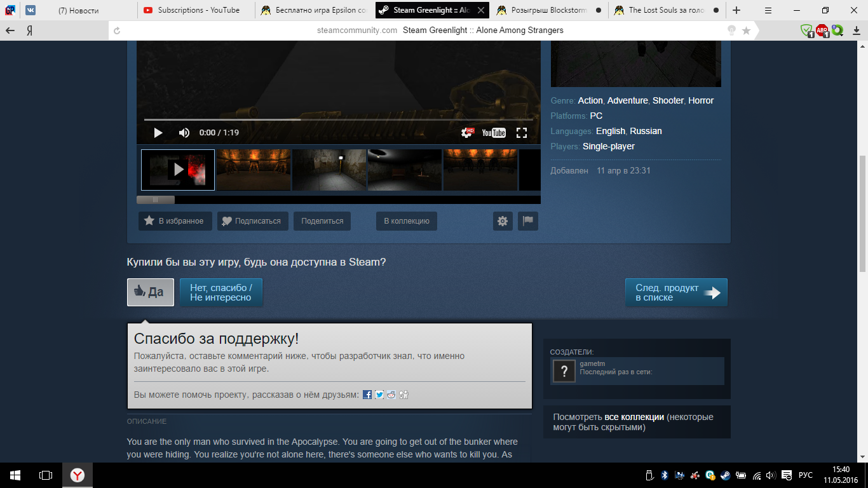
Task: View все коллекции link
Action: (634, 417)
